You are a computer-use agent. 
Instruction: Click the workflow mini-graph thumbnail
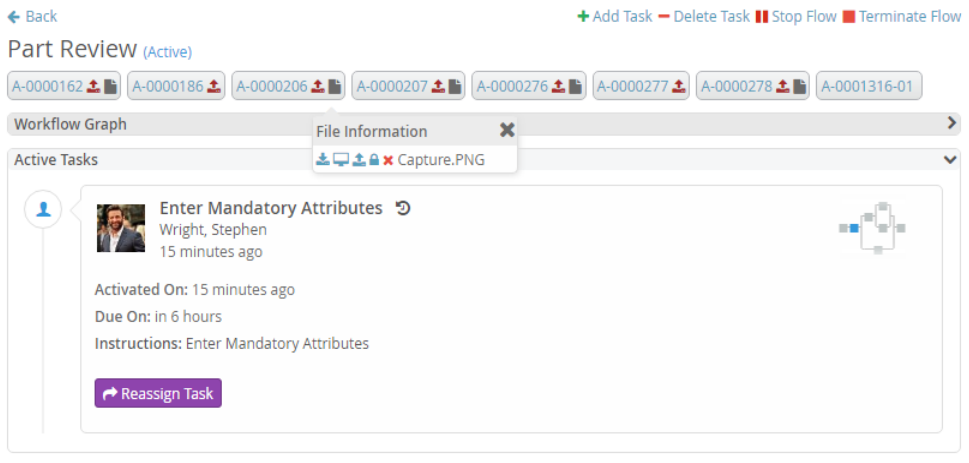click(873, 228)
